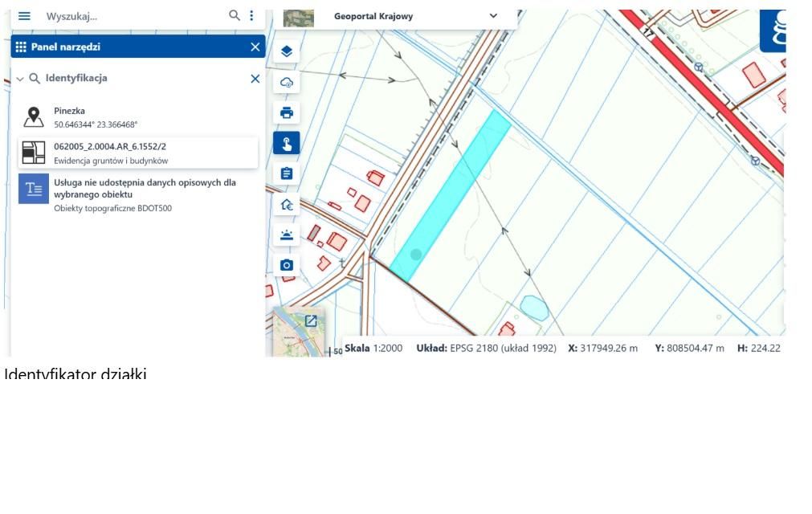
Task: Take a map snapshot with camera tool
Action: [x=287, y=266]
